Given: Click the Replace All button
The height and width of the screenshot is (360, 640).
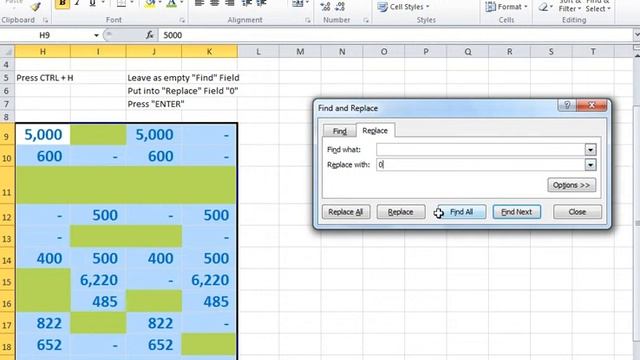Looking at the screenshot, I should [x=346, y=212].
